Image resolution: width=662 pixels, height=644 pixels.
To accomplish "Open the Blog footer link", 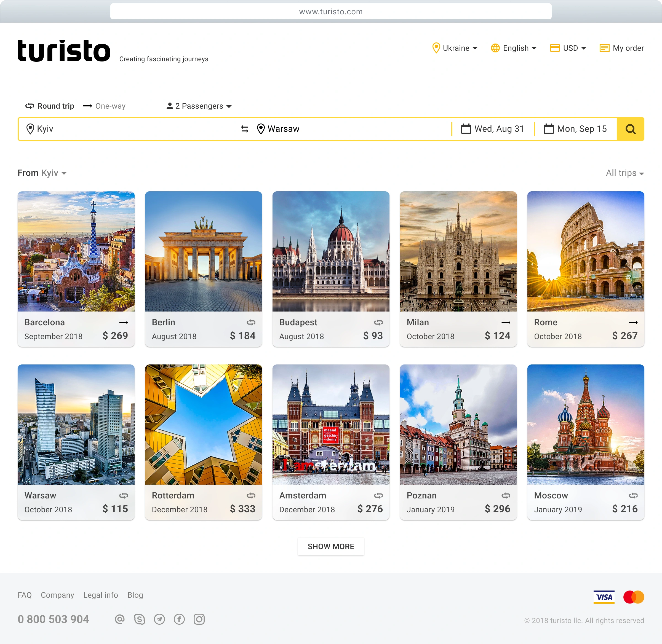I will point(135,595).
